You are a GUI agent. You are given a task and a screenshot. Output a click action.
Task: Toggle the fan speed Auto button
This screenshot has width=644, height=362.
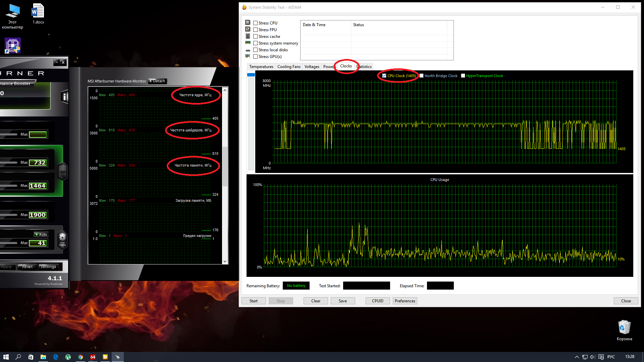click(x=41, y=235)
